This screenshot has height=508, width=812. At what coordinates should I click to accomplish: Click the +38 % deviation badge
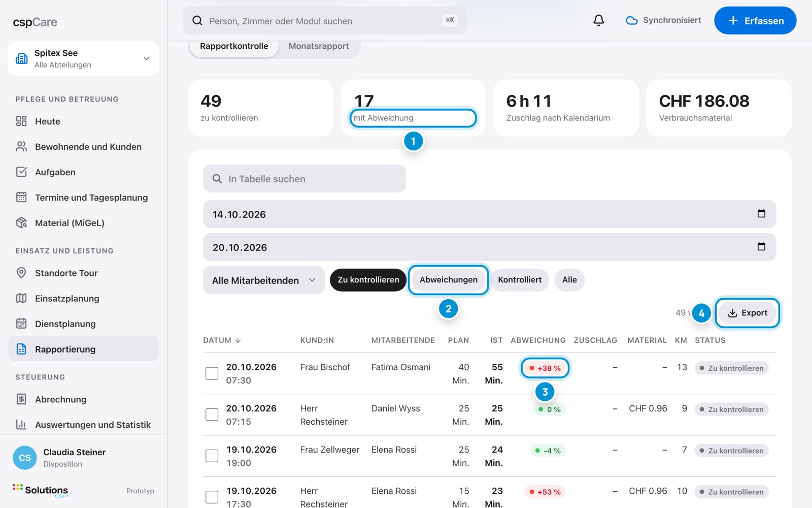point(545,368)
